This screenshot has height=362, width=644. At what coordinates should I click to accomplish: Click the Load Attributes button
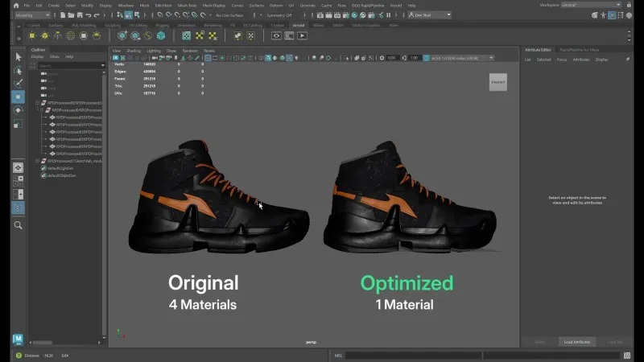pos(577,342)
